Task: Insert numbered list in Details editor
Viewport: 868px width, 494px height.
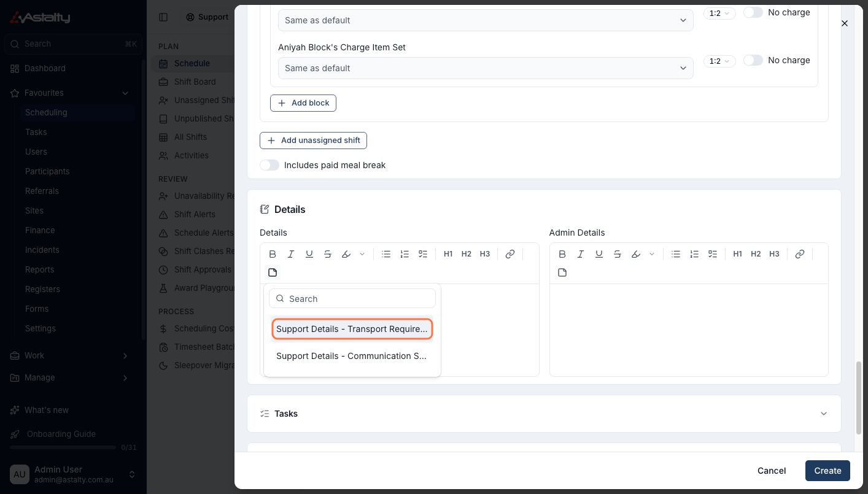Action: point(405,254)
